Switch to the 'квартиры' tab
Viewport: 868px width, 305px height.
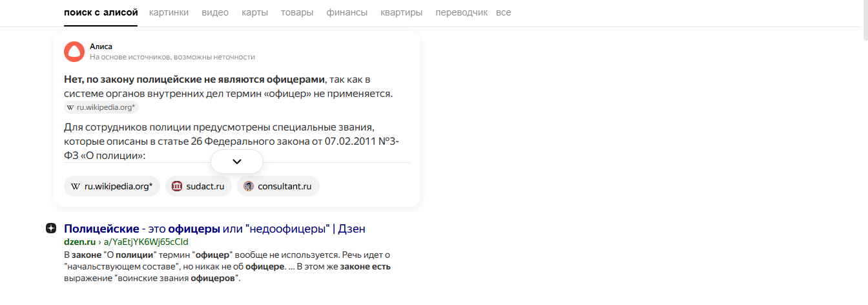[402, 12]
